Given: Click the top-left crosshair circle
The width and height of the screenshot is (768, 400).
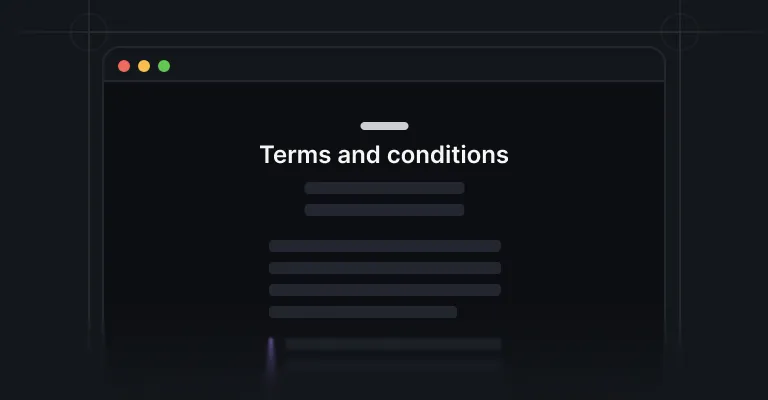Looking at the screenshot, I should coord(89,32).
